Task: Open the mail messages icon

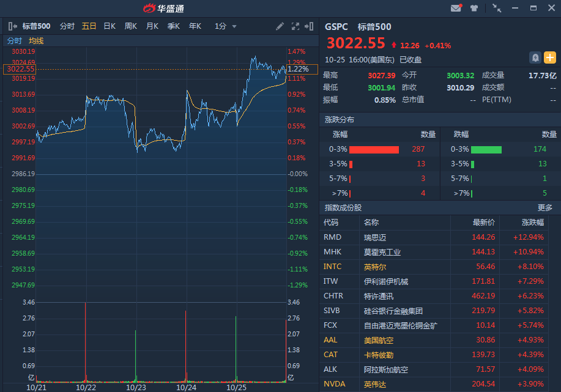Action: (x=456, y=8)
